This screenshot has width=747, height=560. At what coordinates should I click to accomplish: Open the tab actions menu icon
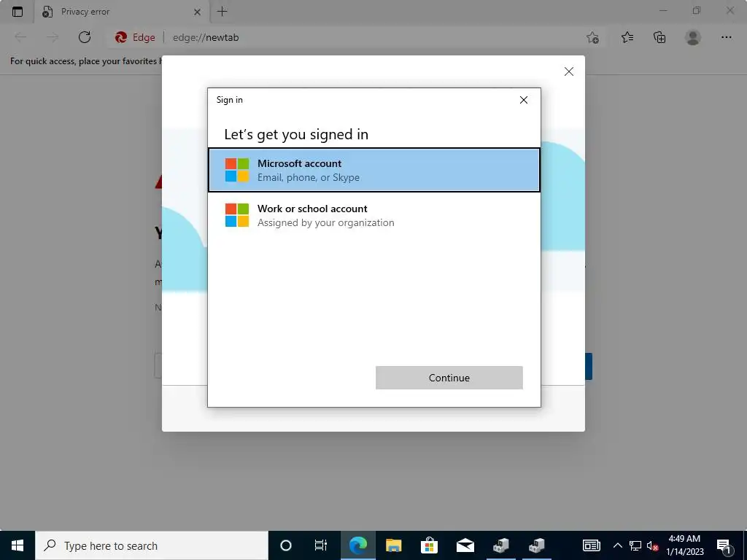tap(18, 12)
